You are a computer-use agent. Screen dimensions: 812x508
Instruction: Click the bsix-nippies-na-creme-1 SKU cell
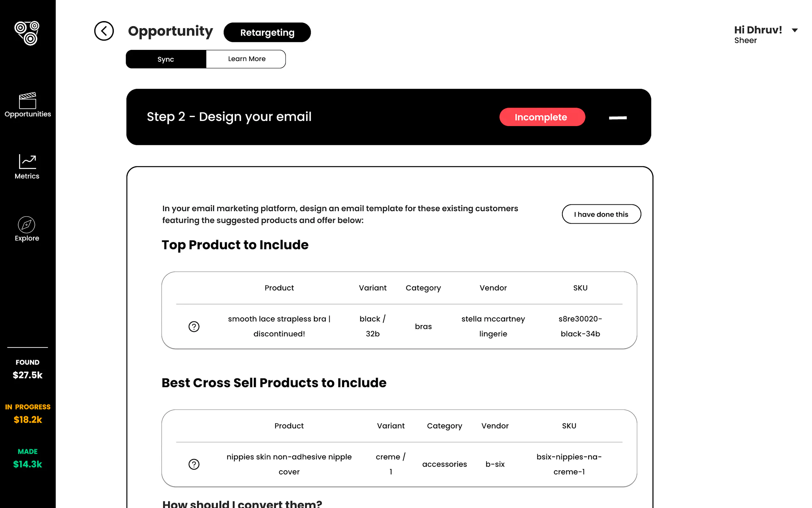click(x=569, y=464)
